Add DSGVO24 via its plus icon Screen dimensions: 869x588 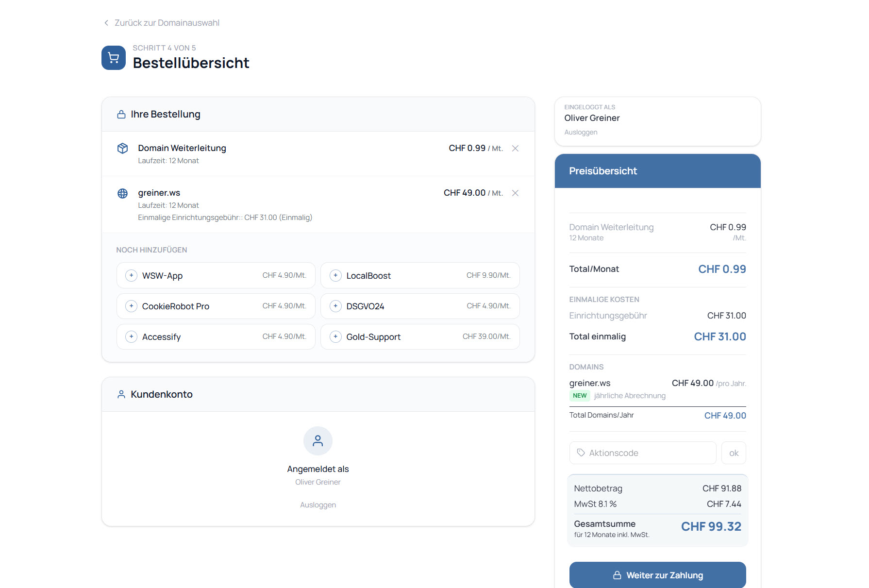335,306
